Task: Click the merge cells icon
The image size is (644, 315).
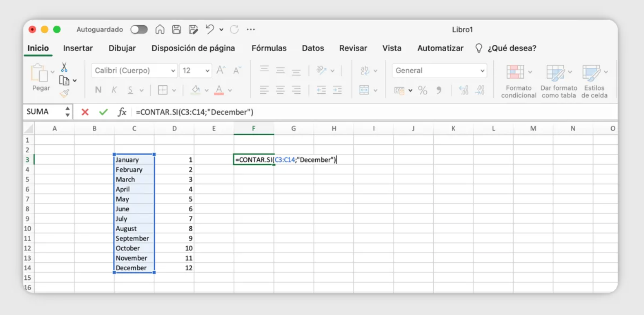Action: coord(364,90)
